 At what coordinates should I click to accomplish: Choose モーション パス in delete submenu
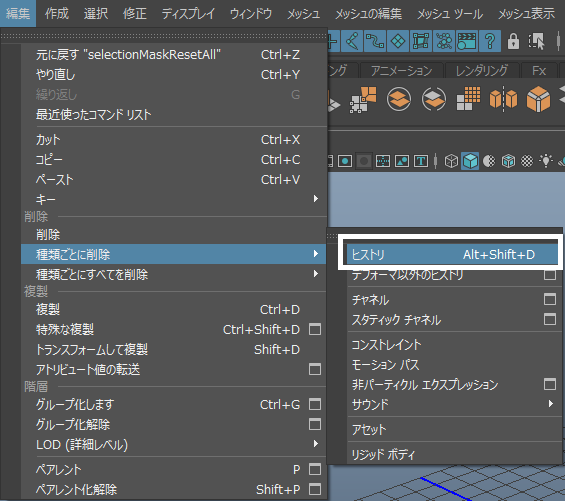click(x=454, y=364)
